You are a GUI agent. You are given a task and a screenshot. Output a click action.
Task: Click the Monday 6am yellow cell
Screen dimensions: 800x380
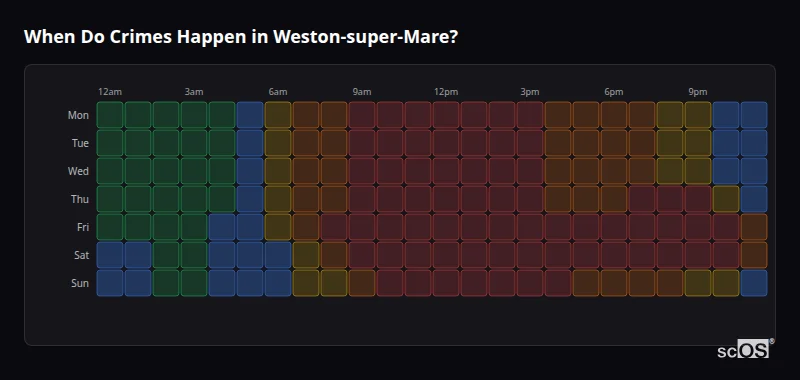point(278,115)
